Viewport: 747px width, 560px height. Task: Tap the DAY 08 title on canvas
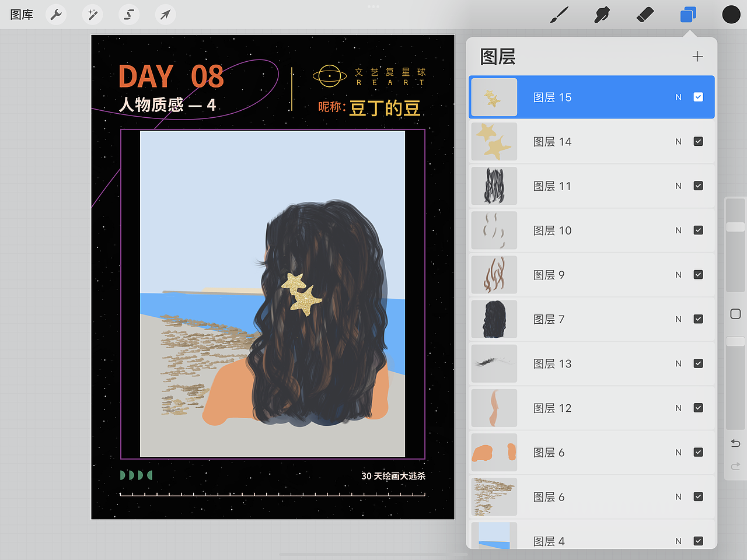(x=171, y=76)
